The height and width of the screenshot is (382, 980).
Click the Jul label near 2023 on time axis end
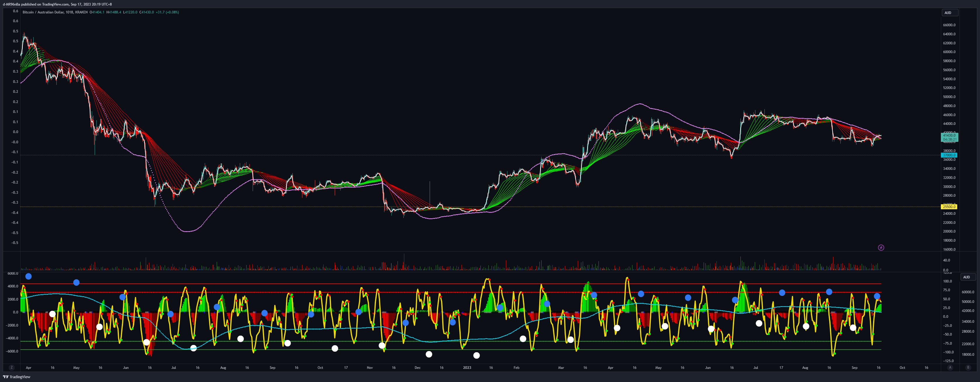(x=756, y=368)
